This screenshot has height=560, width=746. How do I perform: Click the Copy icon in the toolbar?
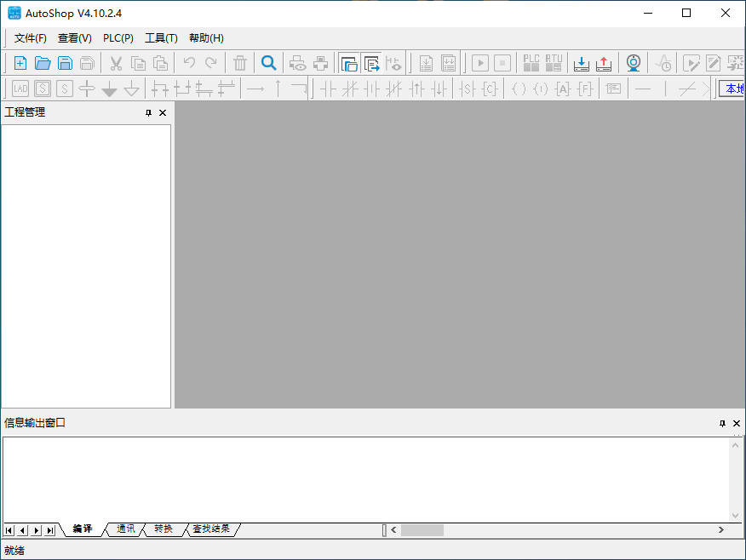pos(139,63)
